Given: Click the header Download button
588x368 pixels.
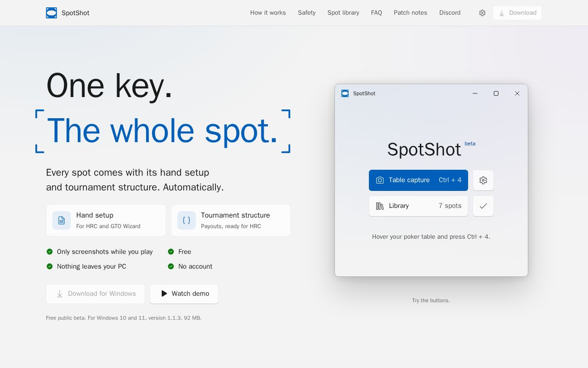Looking at the screenshot, I should (x=517, y=13).
